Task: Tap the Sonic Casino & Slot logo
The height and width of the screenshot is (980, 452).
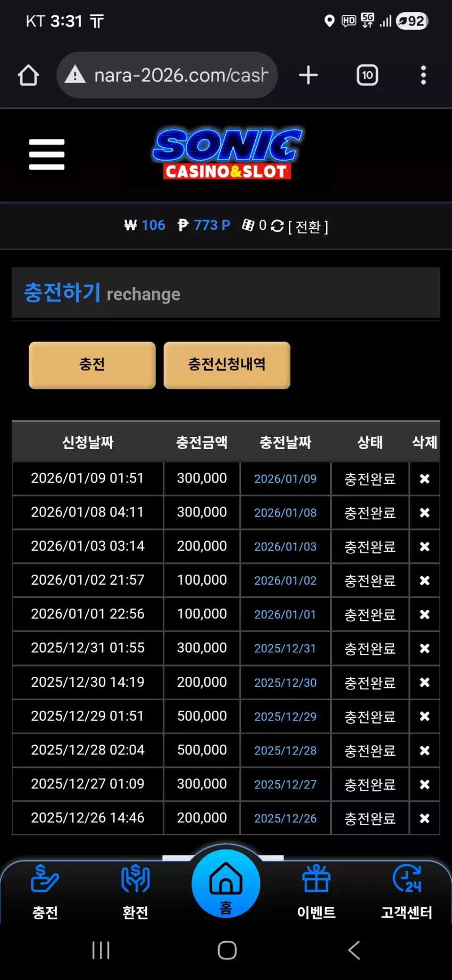Action: coord(228,154)
